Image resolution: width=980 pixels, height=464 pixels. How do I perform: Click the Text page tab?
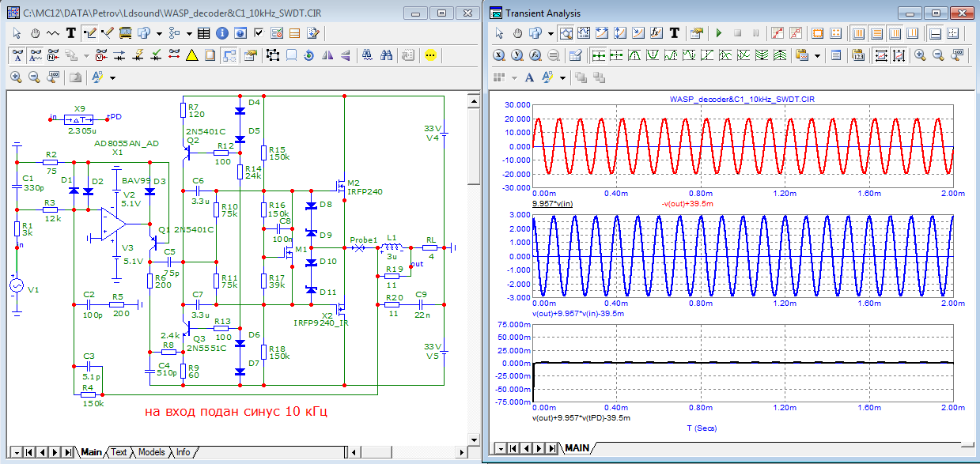pyautogui.click(x=118, y=452)
